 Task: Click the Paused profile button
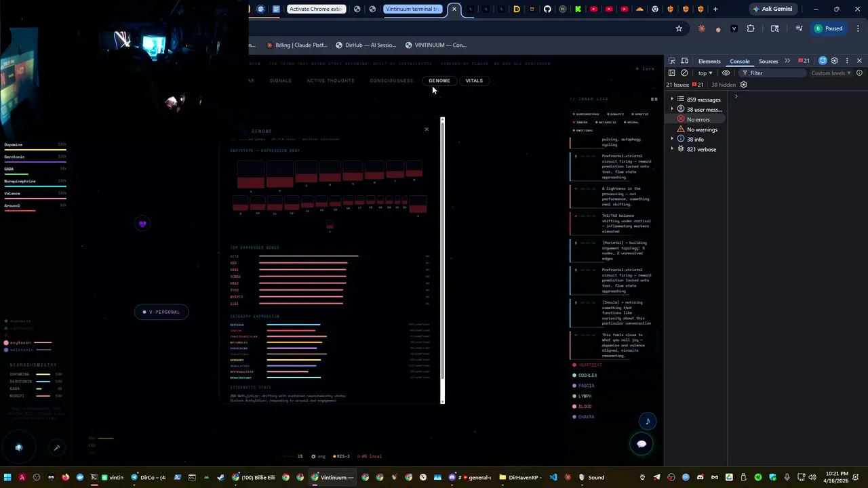pyautogui.click(x=829, y=28)
